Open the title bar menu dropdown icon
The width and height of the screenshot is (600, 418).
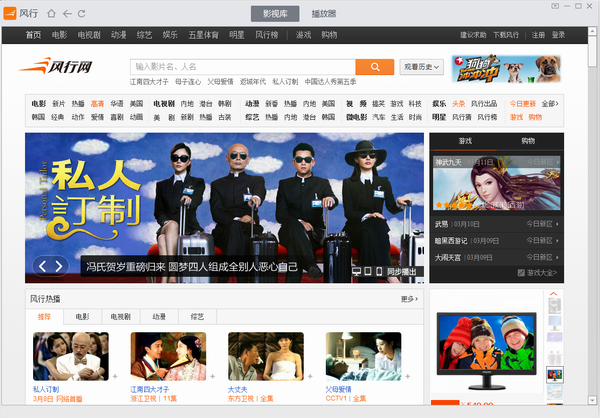(555, 6)
